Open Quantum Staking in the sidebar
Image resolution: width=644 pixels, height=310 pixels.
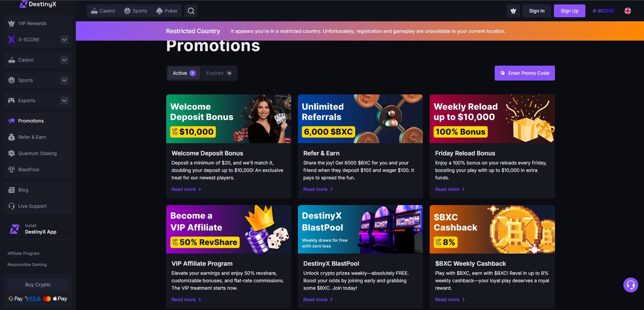pyautogui.click(x=38, y=153)
